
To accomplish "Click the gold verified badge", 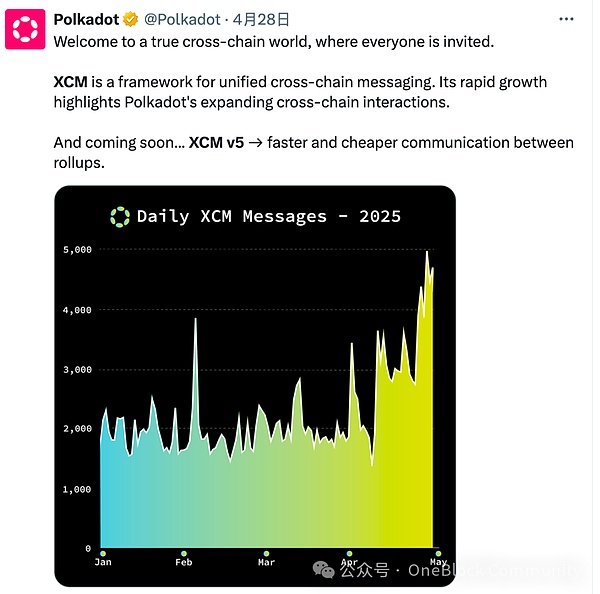I will pyautogui.click(x=131, y=19).
